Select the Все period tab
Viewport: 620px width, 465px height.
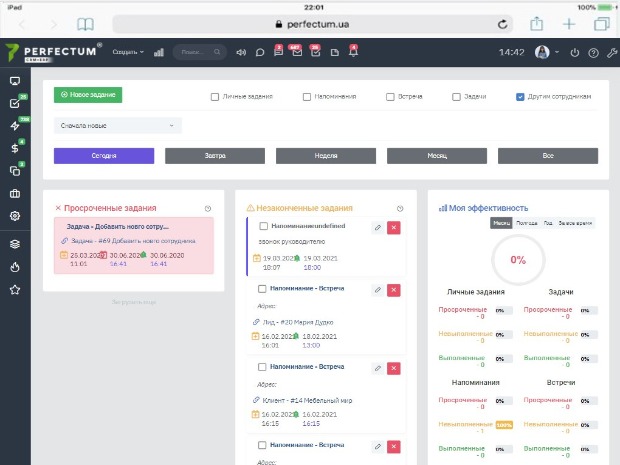tap(548, 156)
